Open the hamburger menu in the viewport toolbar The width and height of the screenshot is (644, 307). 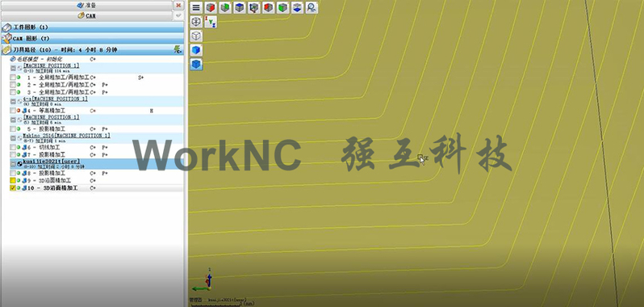[x=196, y=7]
